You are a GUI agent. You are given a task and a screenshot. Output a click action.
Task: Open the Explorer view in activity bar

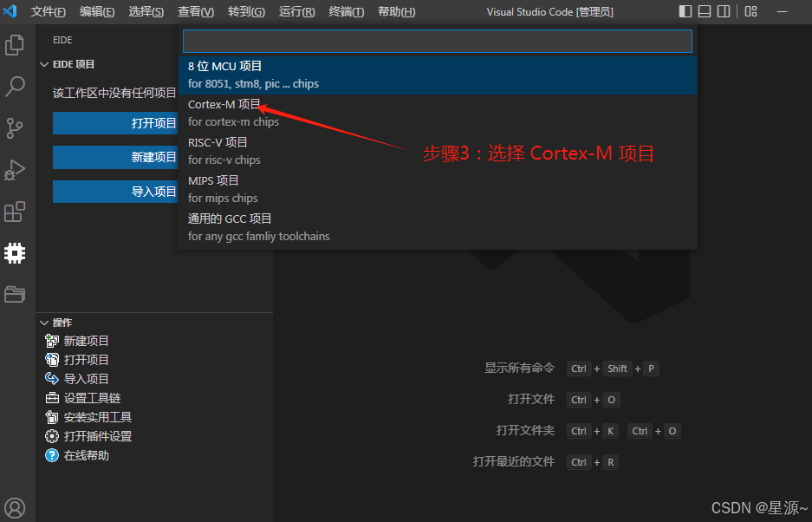15,45
